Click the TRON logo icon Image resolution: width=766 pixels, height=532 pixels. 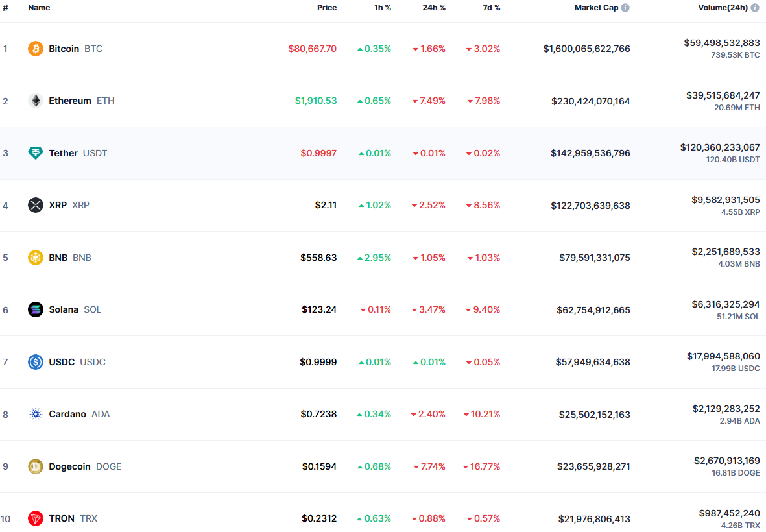[x=36, y=518]
